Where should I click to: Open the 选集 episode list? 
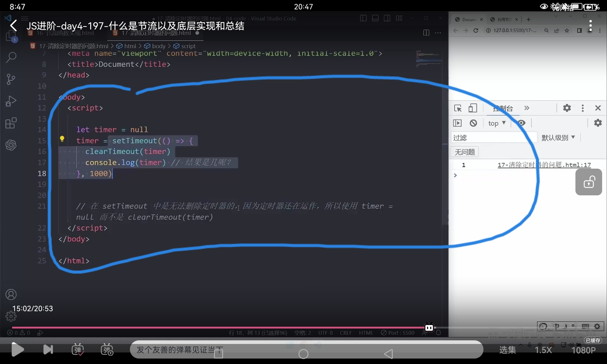(507, 350)
